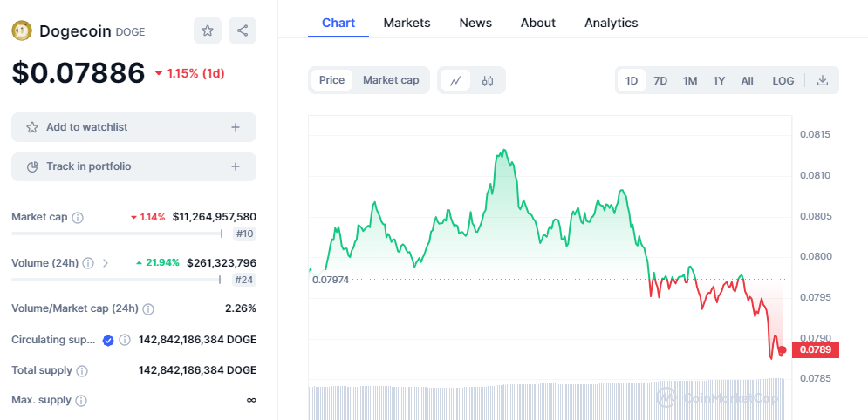The image size is (868, 420).
Task: Switch to line chart view icon
Action: (455, 81)
